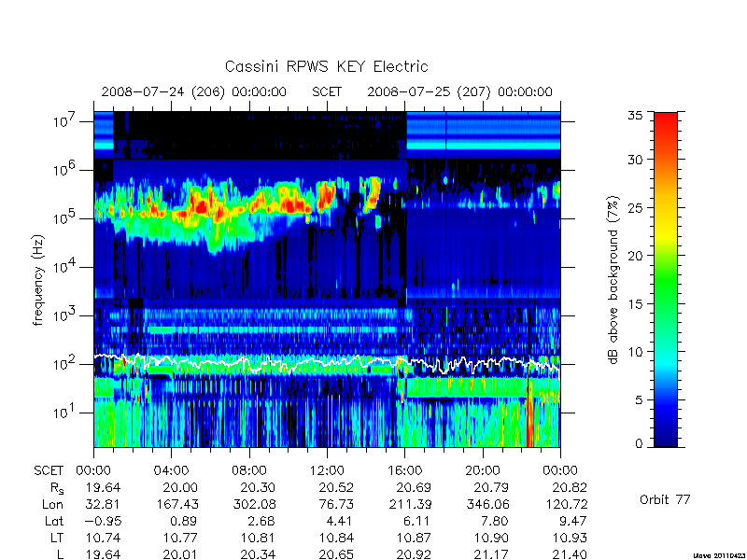Viewport: 747px width, 560px height.
Task: Click local time value '10.81'
Action: (258, 538)
